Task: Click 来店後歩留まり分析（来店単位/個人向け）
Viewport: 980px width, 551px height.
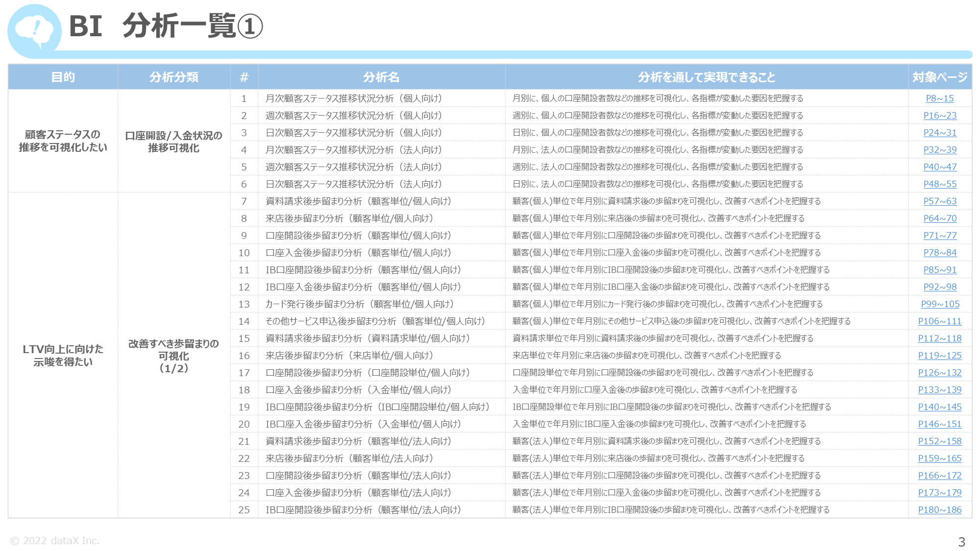Action: tap(349, 356)
